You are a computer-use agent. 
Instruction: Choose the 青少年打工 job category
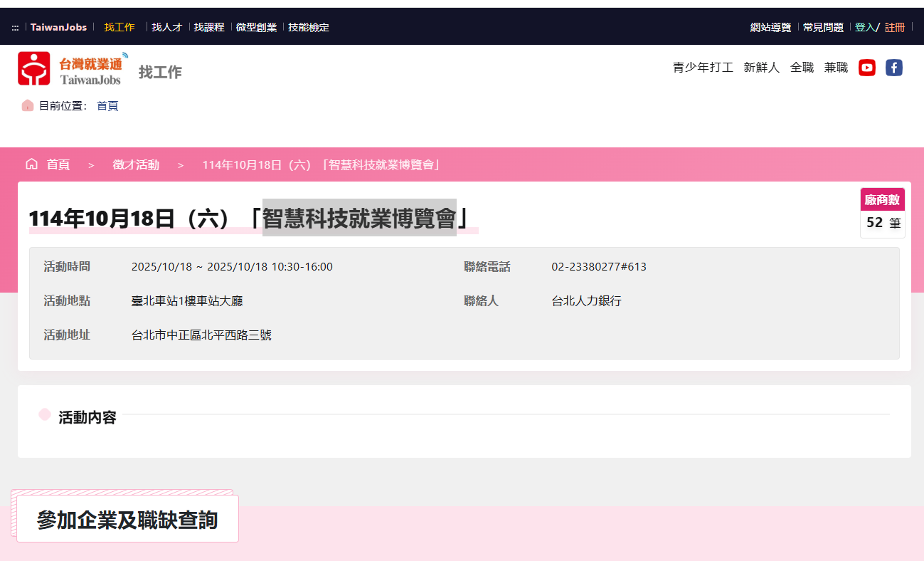(x=703, y=68)
